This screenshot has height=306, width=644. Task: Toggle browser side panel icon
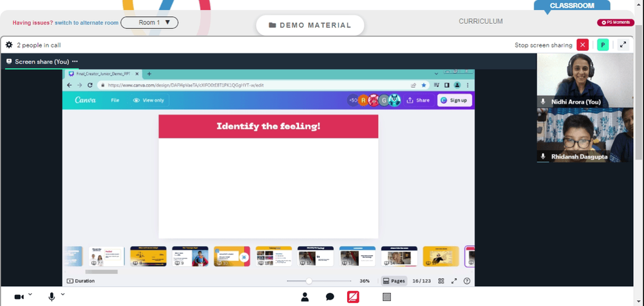(447, 85)
